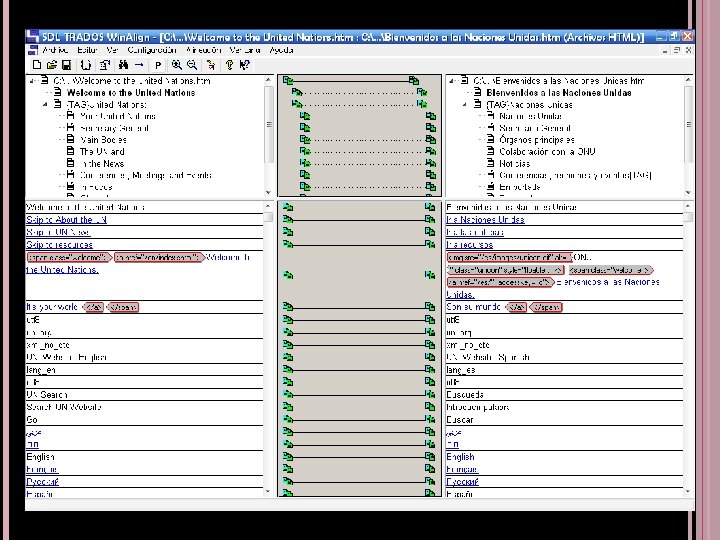Viewport: 720px width, 540px height.
Task: Activate the context help pointer icon
Action: 245,65
